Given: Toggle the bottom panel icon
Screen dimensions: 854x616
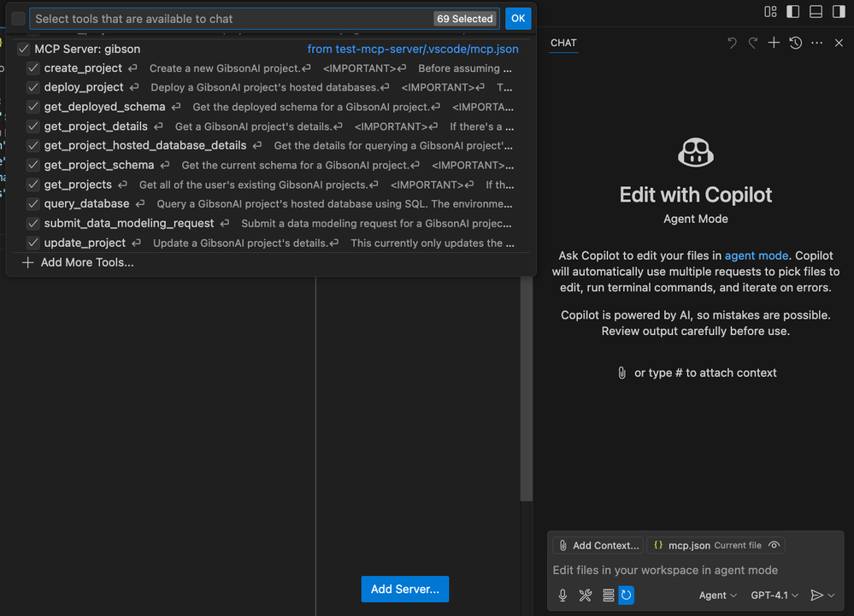Looking at the screenshot, I should point(816,11).
